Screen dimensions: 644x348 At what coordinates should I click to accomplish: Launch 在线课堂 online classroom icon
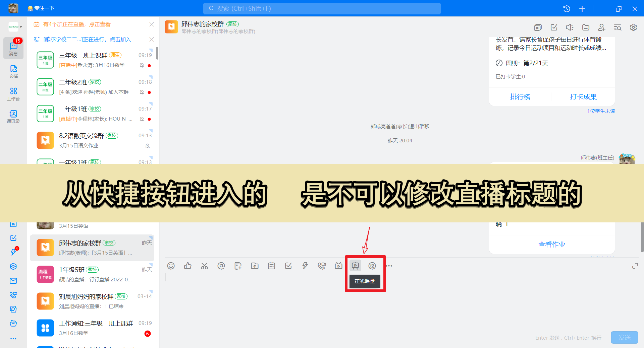coord(355,266)
